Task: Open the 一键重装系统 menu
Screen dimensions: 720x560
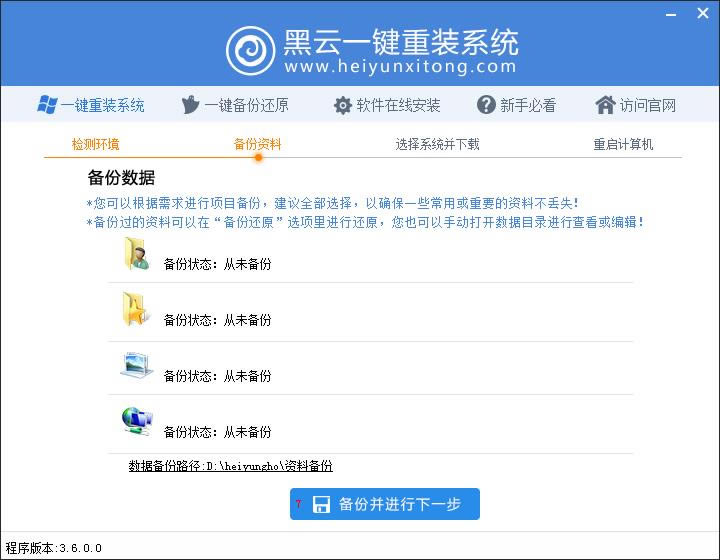Action: click(x=91, y=105)
